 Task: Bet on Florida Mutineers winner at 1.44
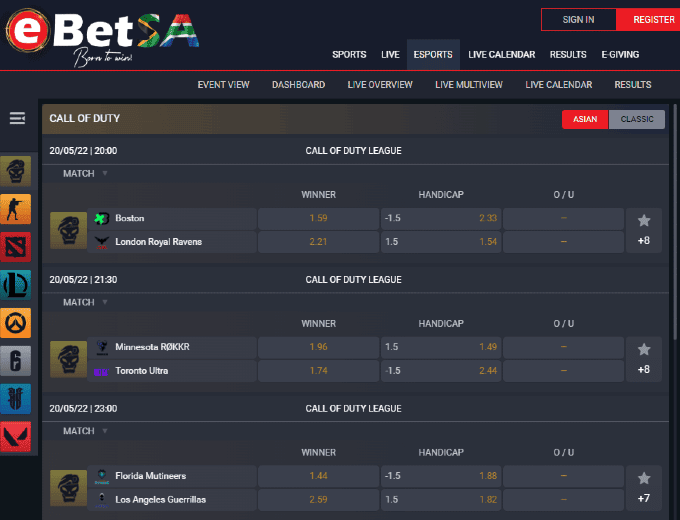(318, 476)
